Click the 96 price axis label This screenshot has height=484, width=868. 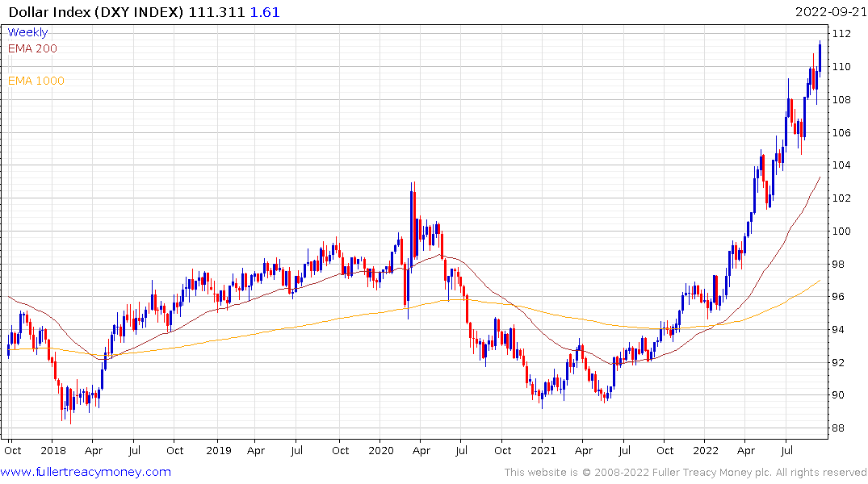(838, 297)
